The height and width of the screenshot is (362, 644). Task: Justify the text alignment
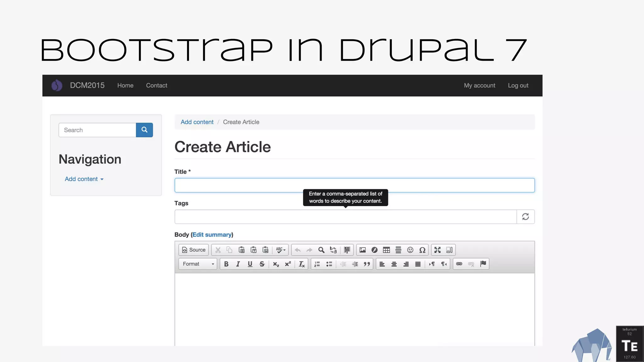418,264
